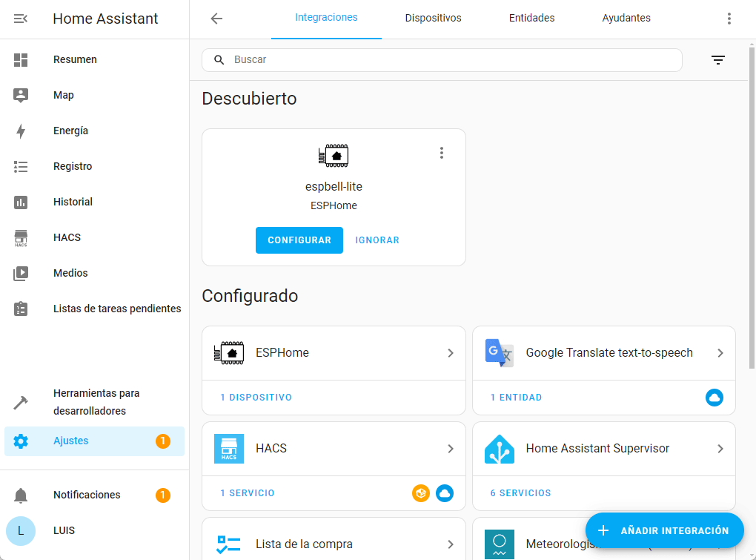Viewport: 756px width, 560px height.
Task: Open Supervisor's 6 servicios link
Action: point(521,493)
